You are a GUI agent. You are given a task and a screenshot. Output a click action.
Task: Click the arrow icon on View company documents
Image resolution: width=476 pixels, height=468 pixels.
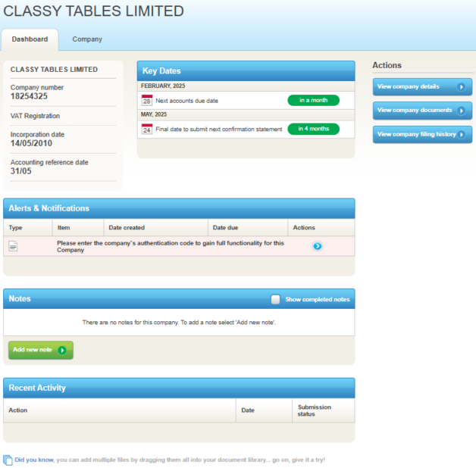pyautogui.click(x=461, y=111)
